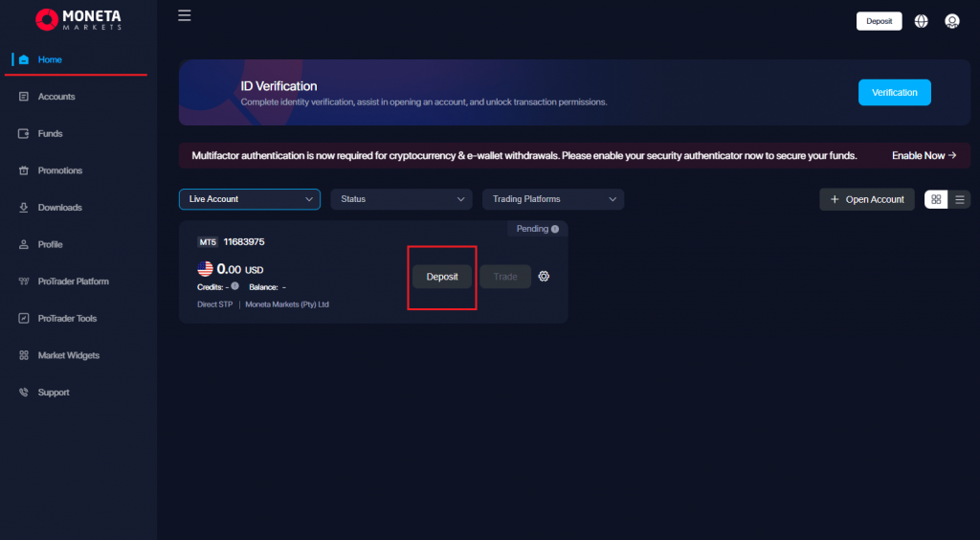Open Market Widgets in the sidebar

69,355
